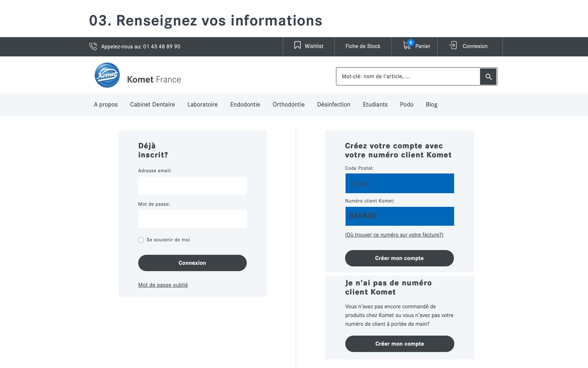The image size is (588, 368).
Task: Click the dark Connexion login button
Action: pyautogui.click(x=192, y=263)
